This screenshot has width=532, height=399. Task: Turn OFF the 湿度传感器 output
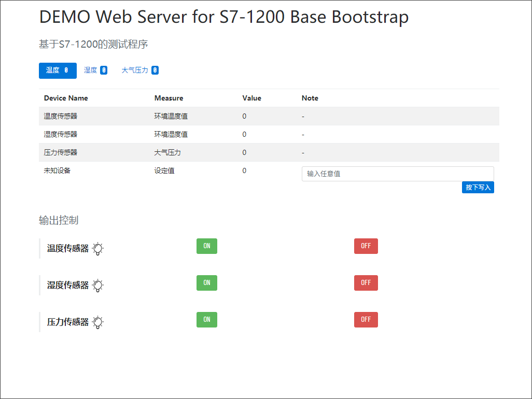click(366, 283)
